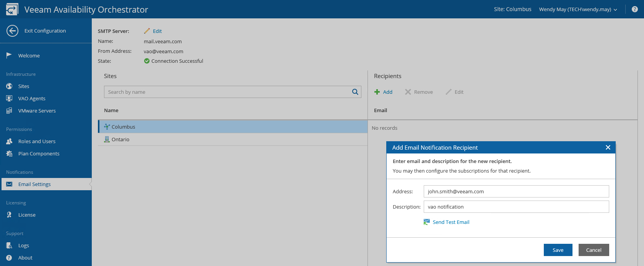
Task: Click the Veeam Availability Orchestrator logo icon
Action: 12,9
